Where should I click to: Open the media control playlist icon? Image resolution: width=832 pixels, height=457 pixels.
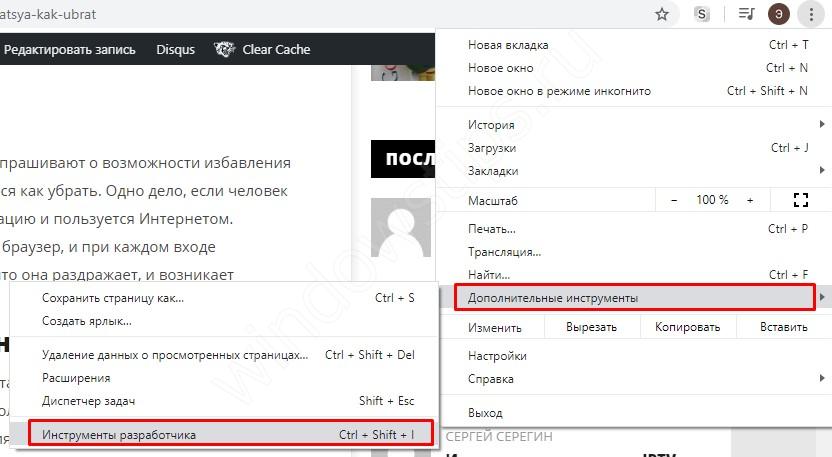pyautogui.click(x=746, y=14)
